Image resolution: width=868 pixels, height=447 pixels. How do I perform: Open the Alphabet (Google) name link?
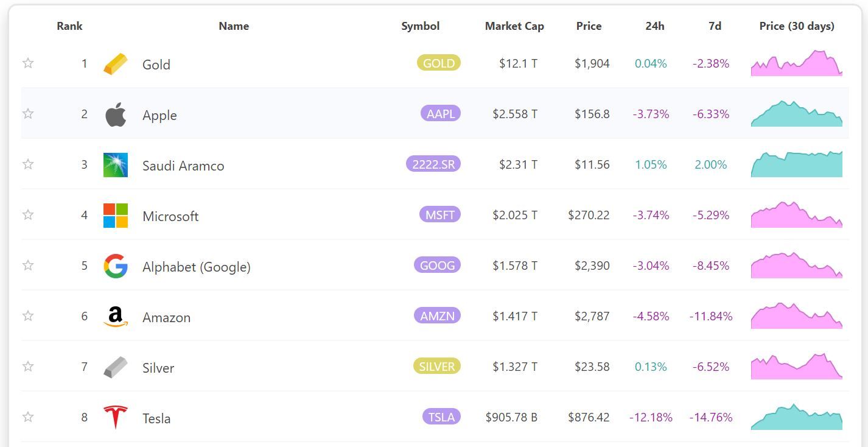(196, 267)
